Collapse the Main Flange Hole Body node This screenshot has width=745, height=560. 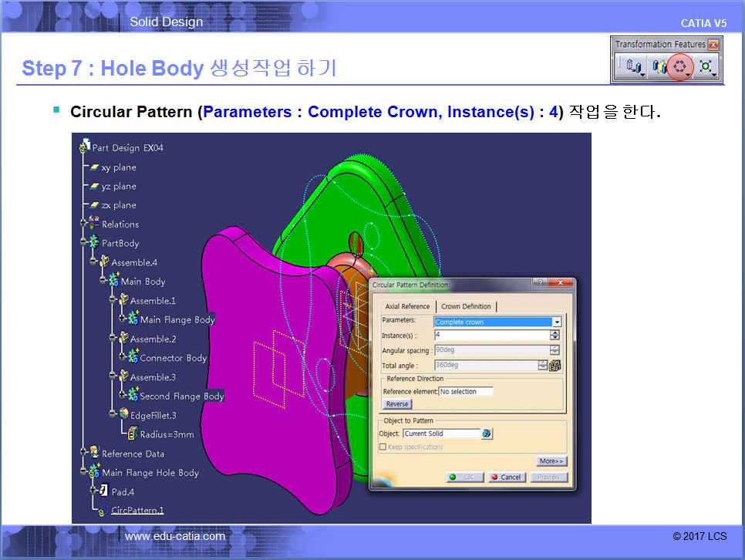click(x=83, y=473)
